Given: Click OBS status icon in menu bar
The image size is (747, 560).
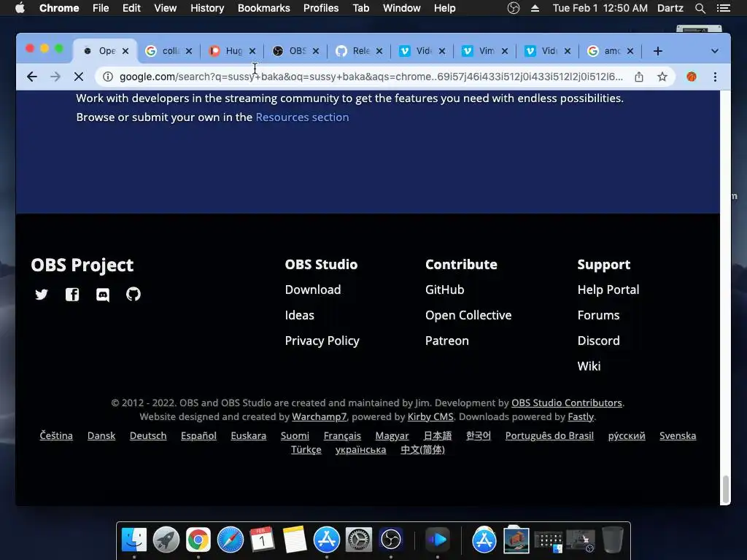Looking at the screenshot, I should click(513, 8).
